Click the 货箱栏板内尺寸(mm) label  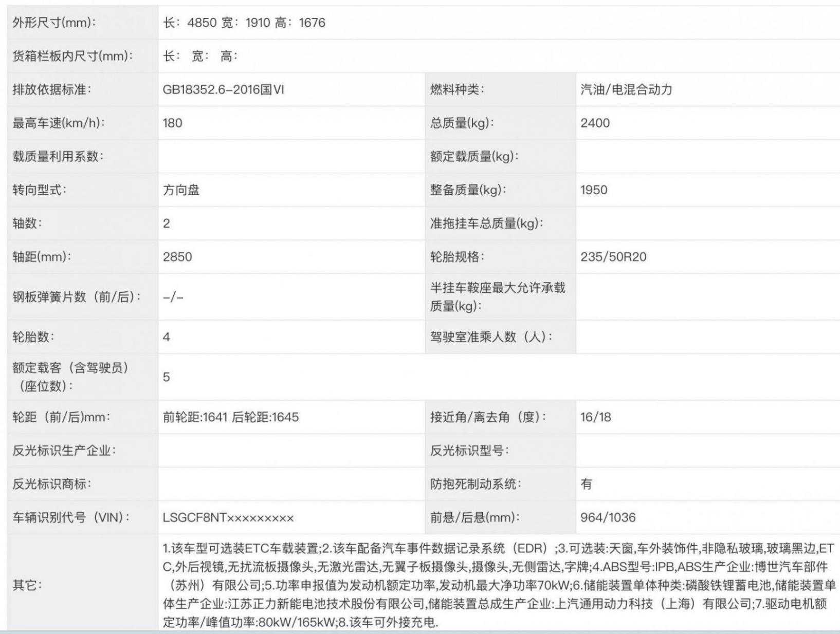(x=72, y=56)
